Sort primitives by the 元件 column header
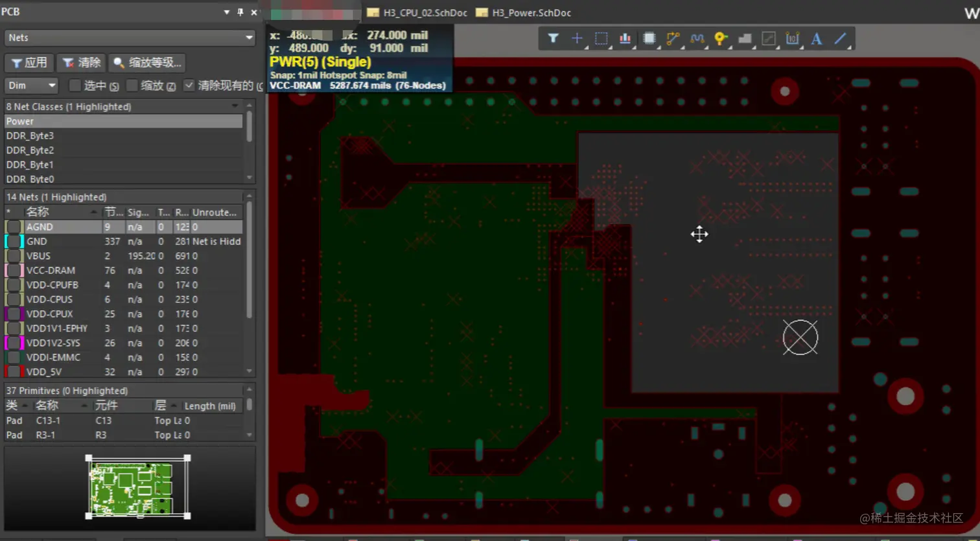980x541 pixels. 121,406
